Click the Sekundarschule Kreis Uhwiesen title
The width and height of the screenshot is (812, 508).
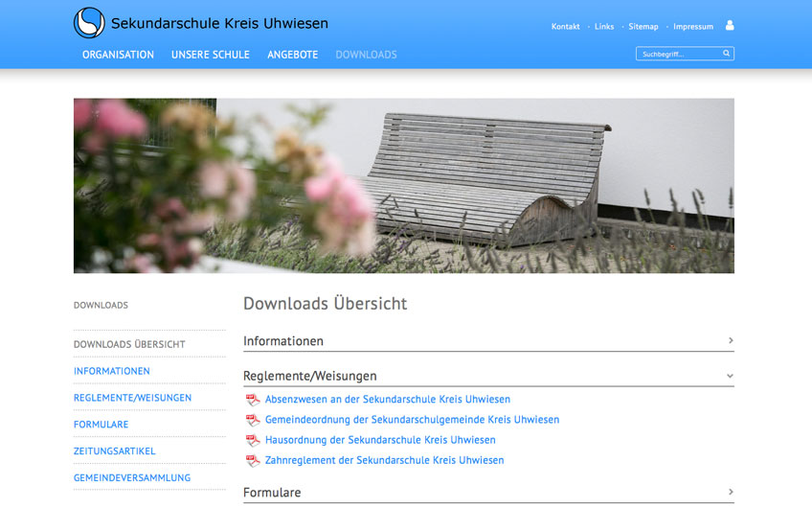[x=219, y=23]
